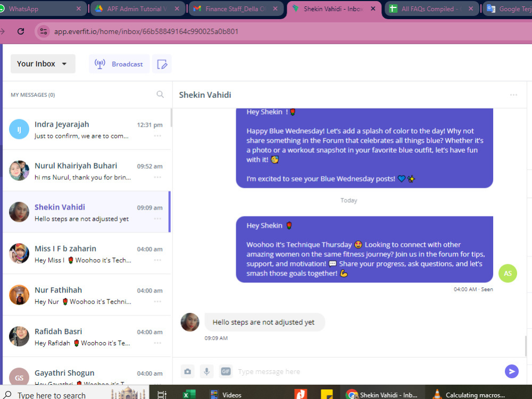Click Rafidah Basri profile photo
Image resolution: width=532 pixels, height=399 pixels.
[19, 336]
